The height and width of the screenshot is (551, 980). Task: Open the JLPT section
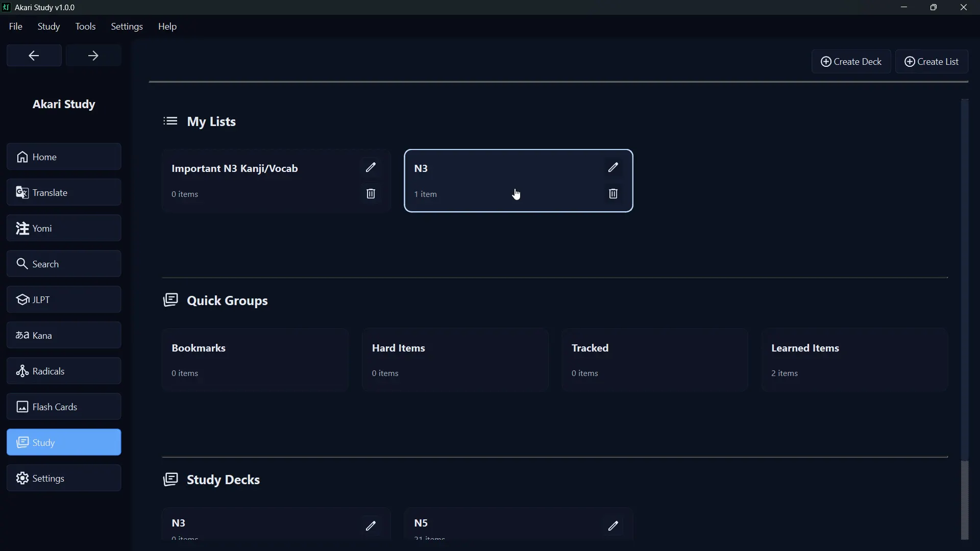[x=64, y=299]
